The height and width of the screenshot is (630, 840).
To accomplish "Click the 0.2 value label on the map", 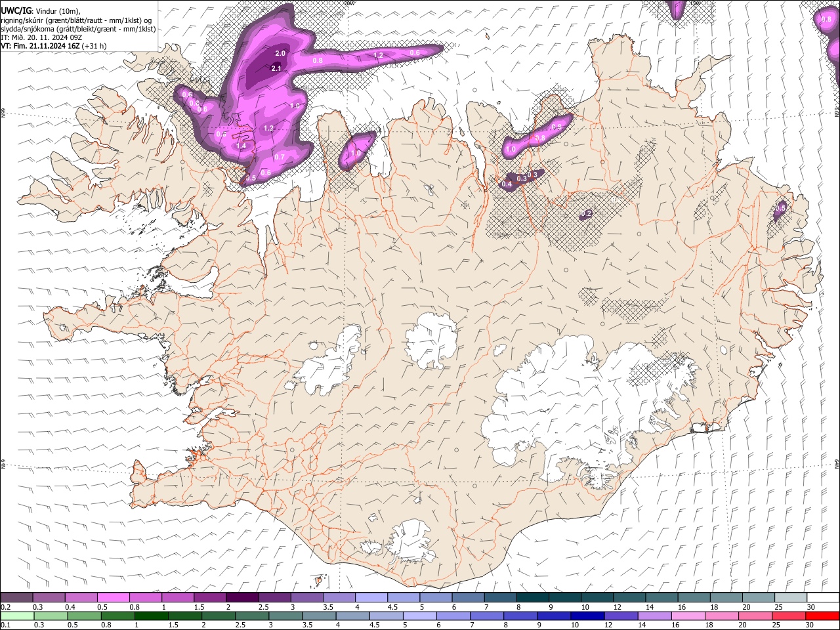I will (x=587, y=213).
